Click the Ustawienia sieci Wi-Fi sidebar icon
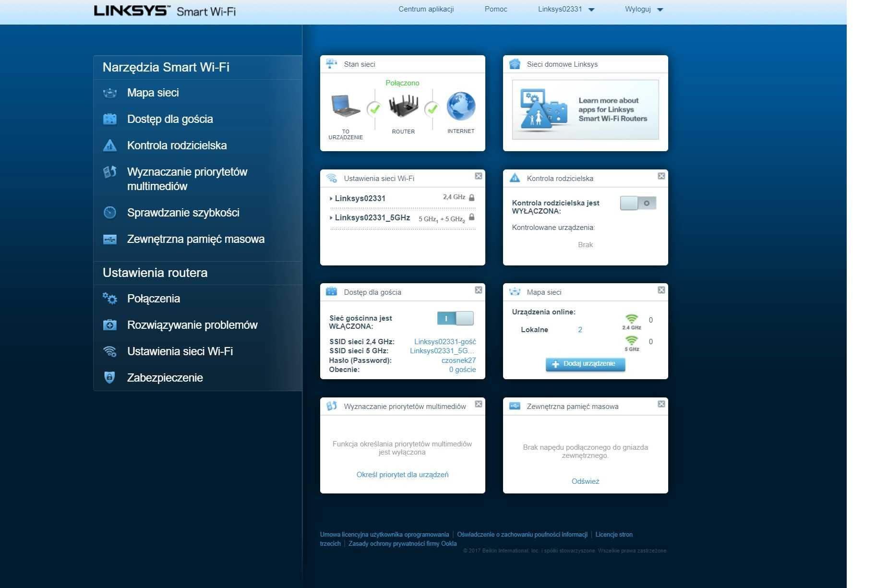 110,351
